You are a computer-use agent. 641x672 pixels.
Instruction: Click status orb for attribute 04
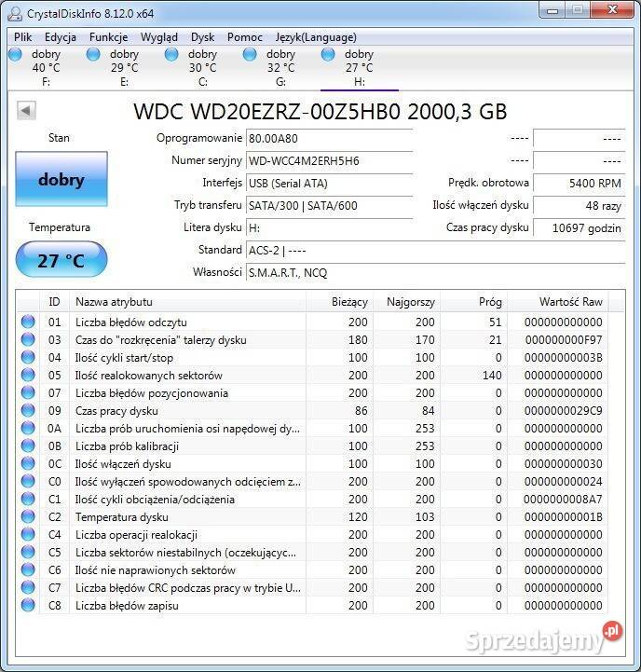tap(28, 357)
